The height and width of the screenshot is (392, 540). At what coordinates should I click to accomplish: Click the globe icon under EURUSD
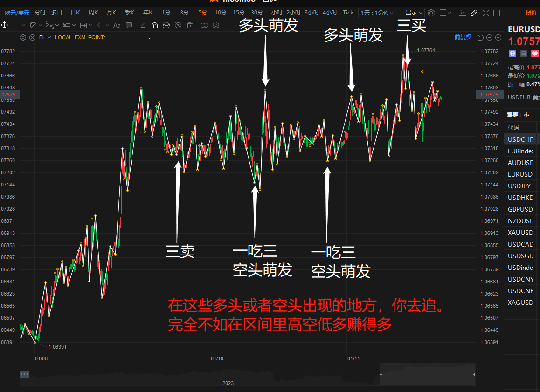[x=512, y=54]
